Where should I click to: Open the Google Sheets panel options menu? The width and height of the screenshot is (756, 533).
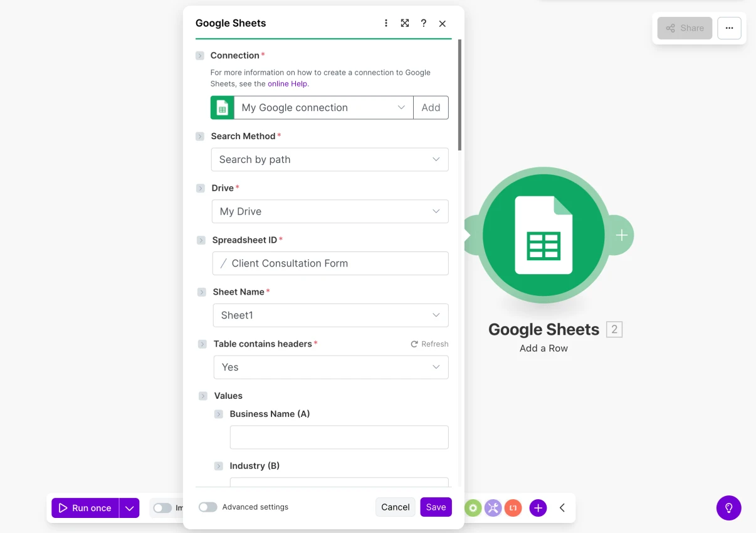click(x=386, y=23)
